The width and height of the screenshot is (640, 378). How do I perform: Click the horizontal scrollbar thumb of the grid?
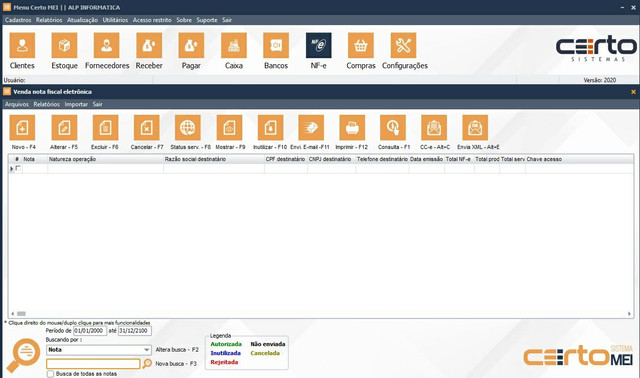pyautogui.click(x=21, y=314)
